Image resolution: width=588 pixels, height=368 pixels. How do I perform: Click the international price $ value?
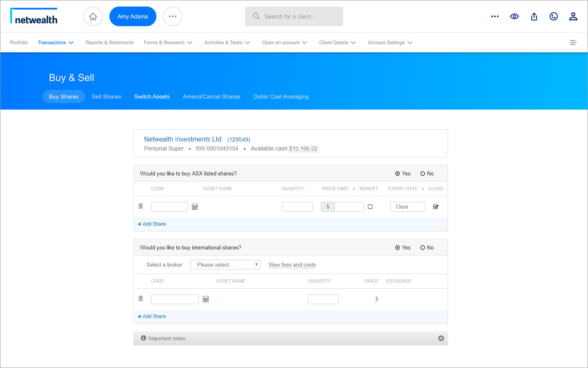tap(376, 299)
